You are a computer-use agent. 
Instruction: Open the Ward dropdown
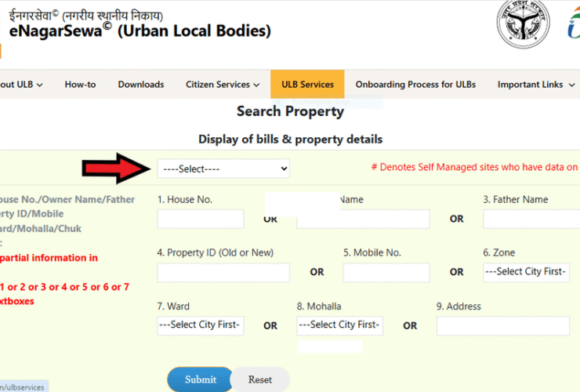(201, 325)
